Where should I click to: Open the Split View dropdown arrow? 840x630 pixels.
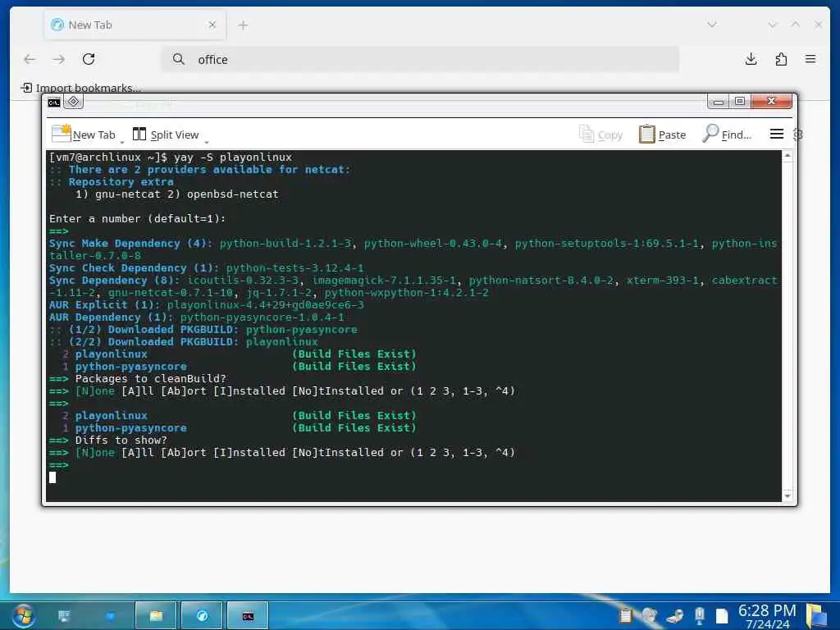[206, 142]
